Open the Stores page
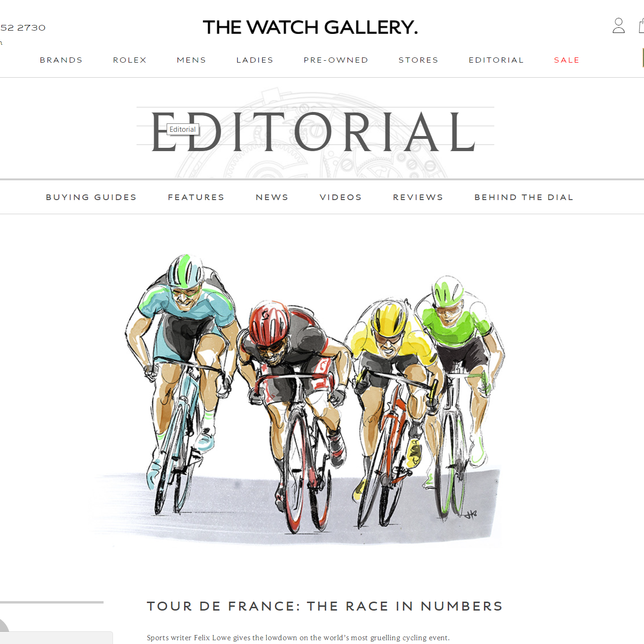The height and width of the screenshot is (644, 644). coord(419,60)
